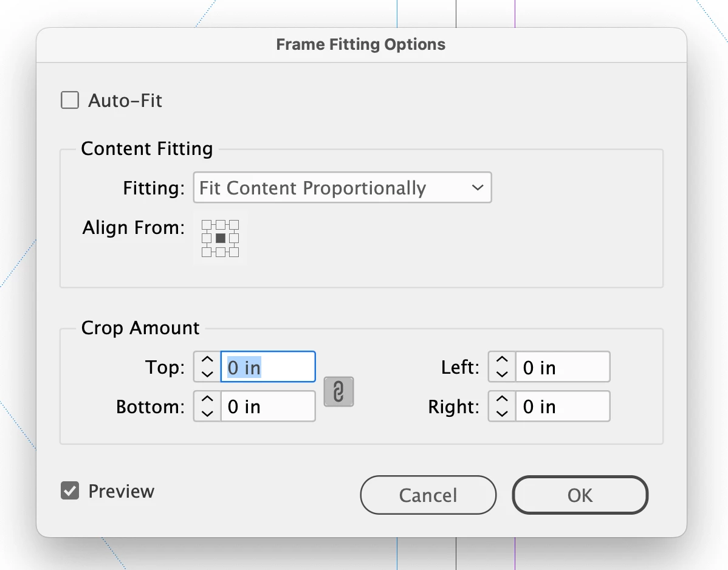Increase the Left crop amount
Viewport: 728px width, 570px height.
502,361
